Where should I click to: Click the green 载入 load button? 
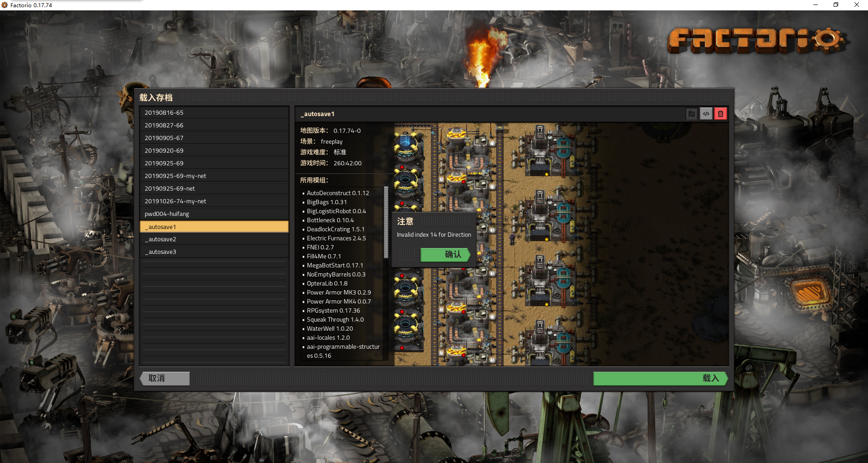(x=660, y=379)
